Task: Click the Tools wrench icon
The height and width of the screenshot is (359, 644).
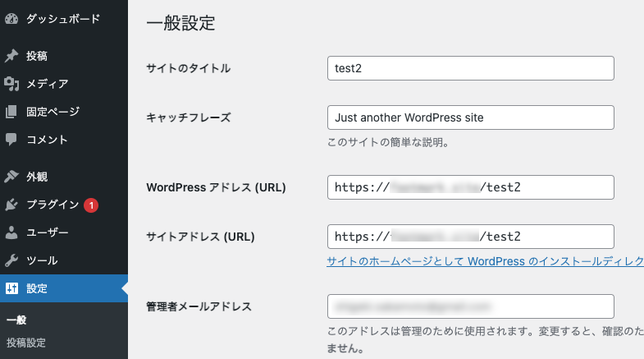Action: pyautogui.click(x=11, y=260)
